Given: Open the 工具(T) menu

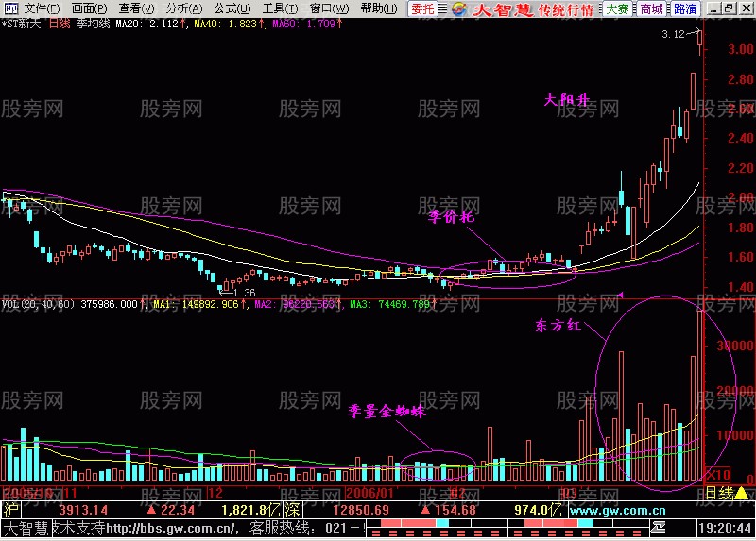Looking at the screenshot, I should (x=280, y=8).
